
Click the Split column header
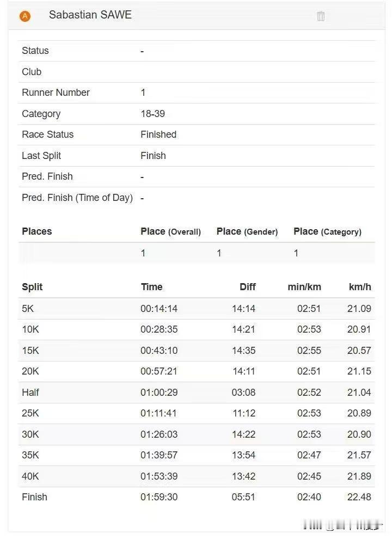[32, 287]
